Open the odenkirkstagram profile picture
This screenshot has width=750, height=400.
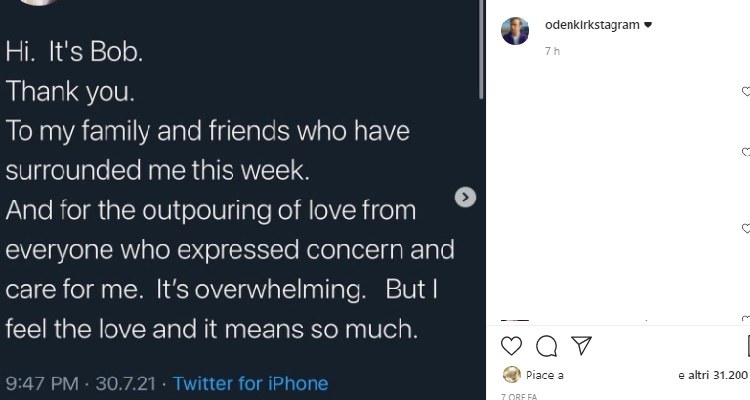coord(514,30)
